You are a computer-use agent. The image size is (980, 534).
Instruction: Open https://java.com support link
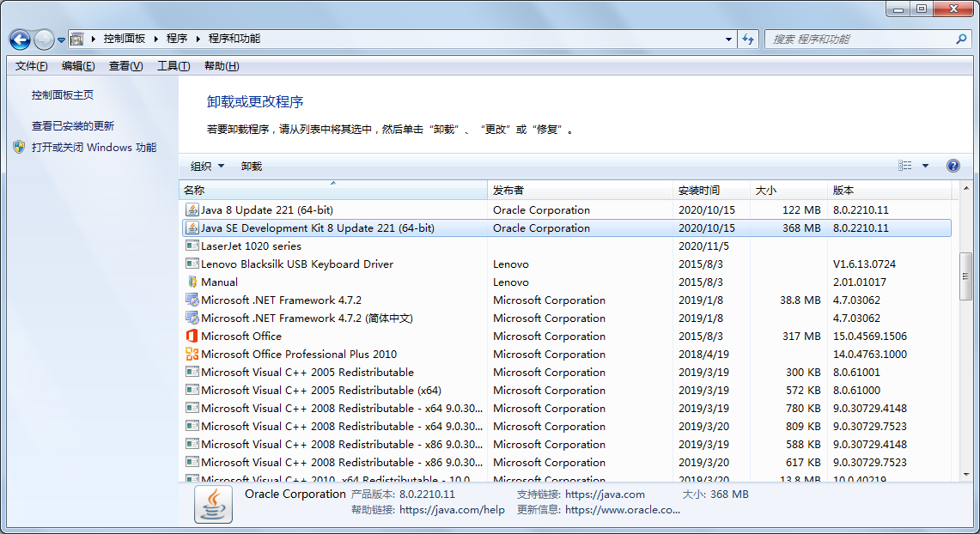605,494
